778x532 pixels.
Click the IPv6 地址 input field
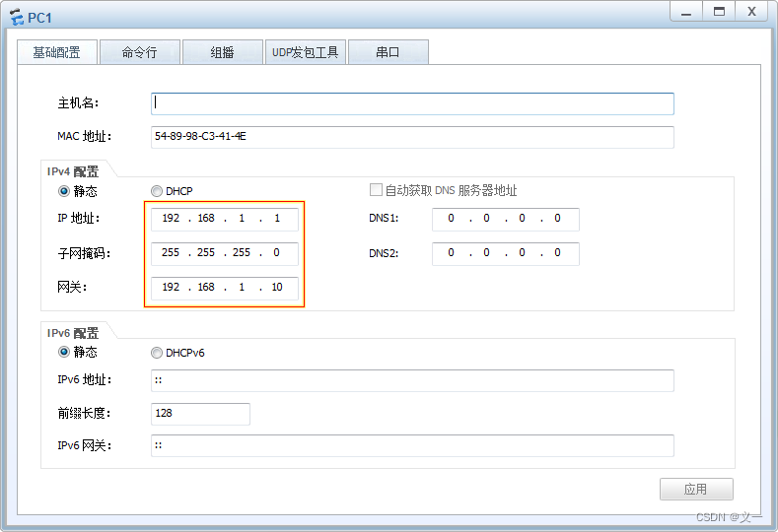pos(412,380)
